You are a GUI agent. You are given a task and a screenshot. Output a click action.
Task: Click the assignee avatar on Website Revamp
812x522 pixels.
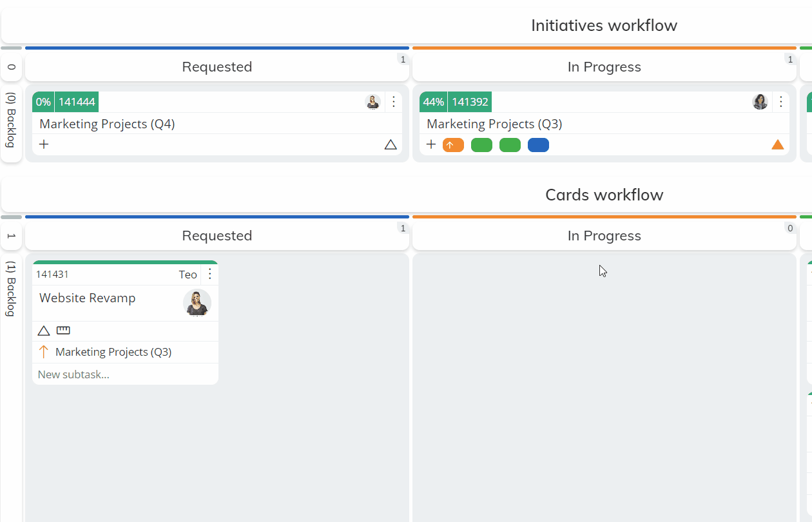click(197, 303)
